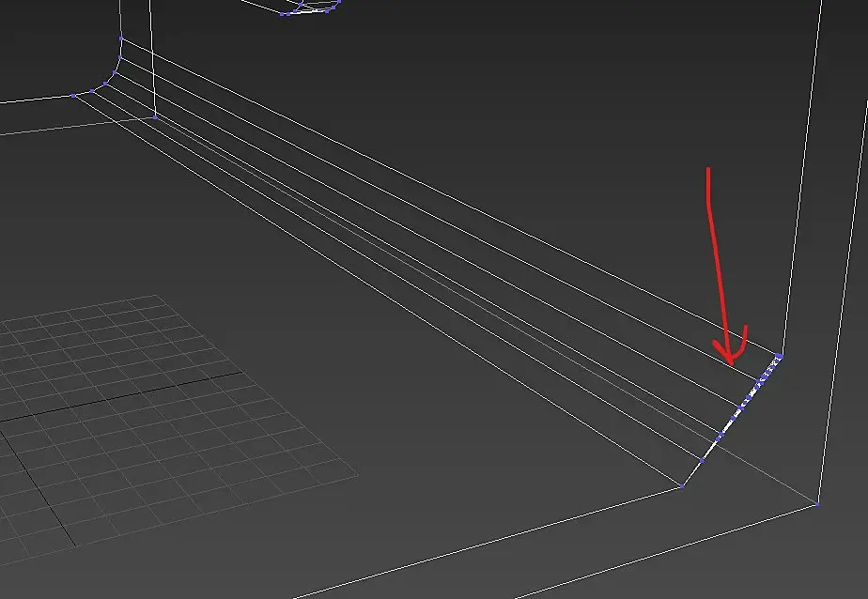Select the floor edge running down-left from the lowest chamfer vertex
Screen dimensions: 868x599
tap(488, 543)
